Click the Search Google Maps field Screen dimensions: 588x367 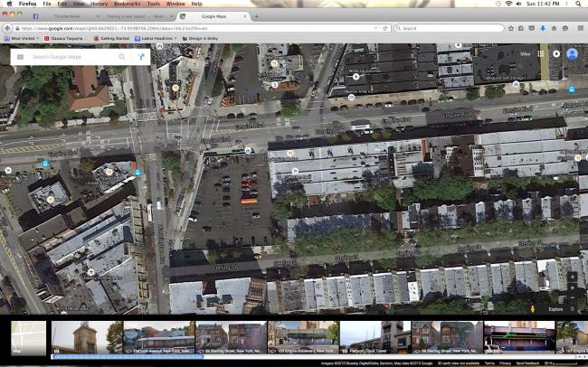[73, 57]
